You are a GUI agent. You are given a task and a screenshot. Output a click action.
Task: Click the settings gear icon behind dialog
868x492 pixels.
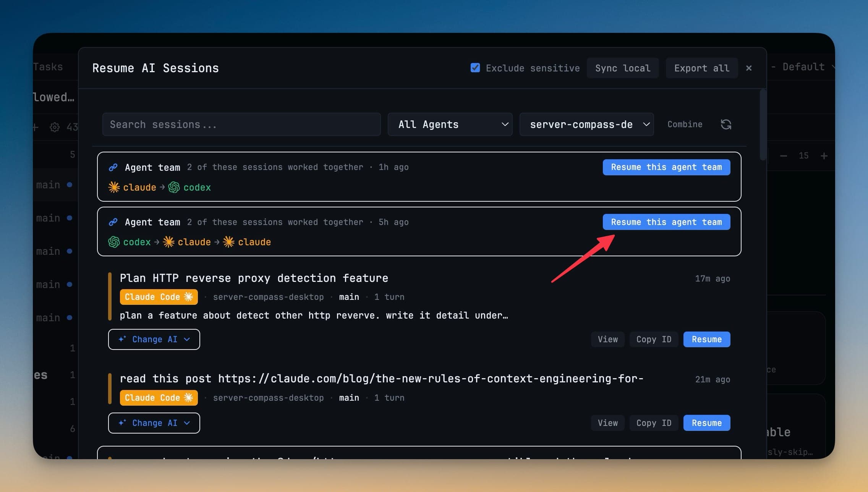tap(55, 127)
